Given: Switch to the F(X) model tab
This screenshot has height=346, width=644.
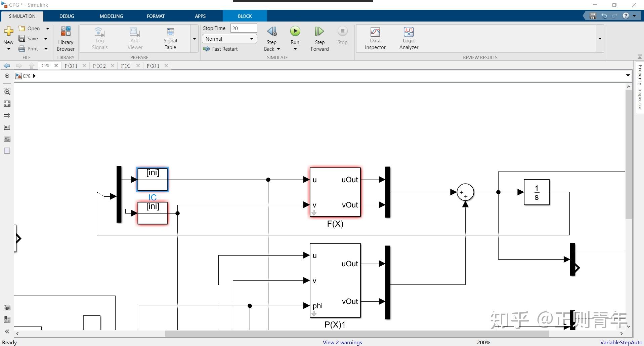Looking at the screenshot, I should pos(126,66).
